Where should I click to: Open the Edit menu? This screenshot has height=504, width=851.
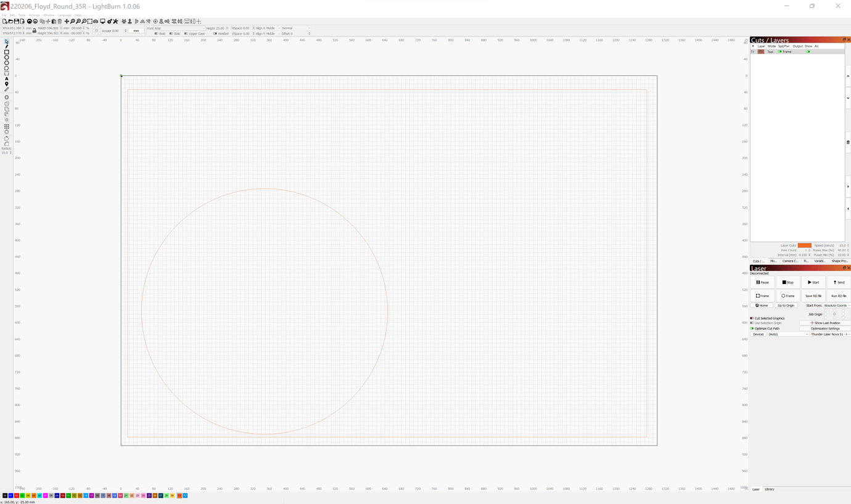coord(12,15)
